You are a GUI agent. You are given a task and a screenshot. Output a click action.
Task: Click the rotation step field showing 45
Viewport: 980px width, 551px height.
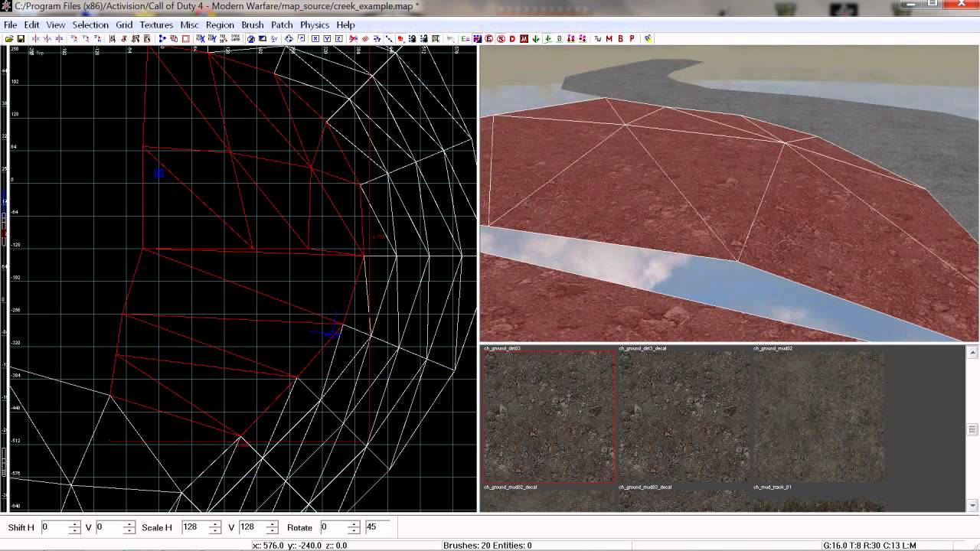coord(377,527)
